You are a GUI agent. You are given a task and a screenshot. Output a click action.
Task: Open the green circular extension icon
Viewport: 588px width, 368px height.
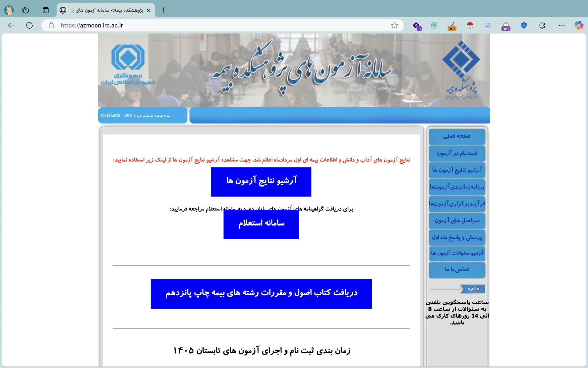tap(434, 25)
